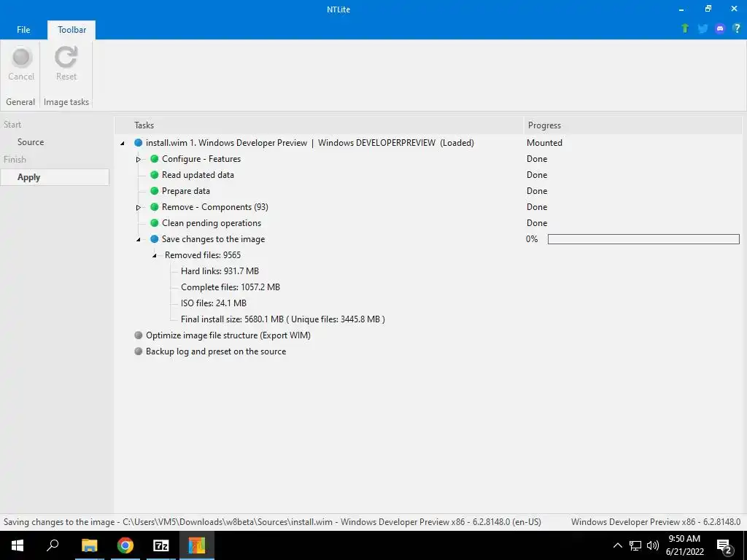Click blue status dot beside install.wim

point(138,143)
